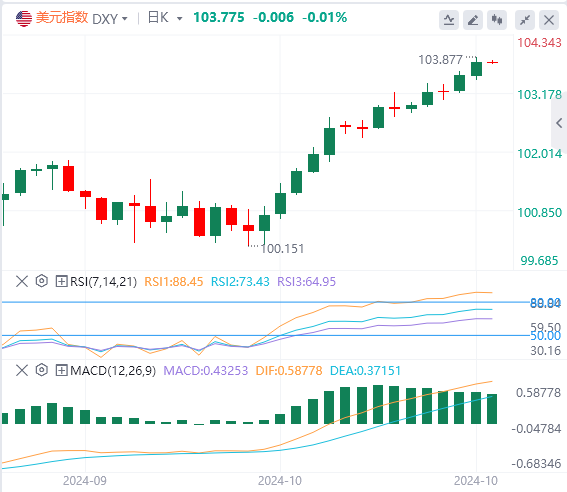Click the -0.04784 MACD axis label
This screenshot has width=567, height=492.
click(537, 429)
